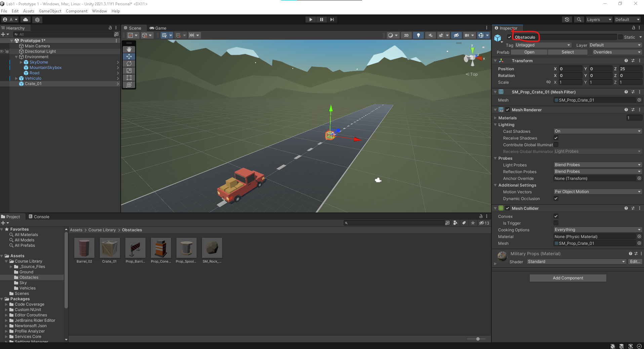Select the Rotate tool in Scene toolbar
644x349 pixels.
pyautogui.click(x=129, y=64)
